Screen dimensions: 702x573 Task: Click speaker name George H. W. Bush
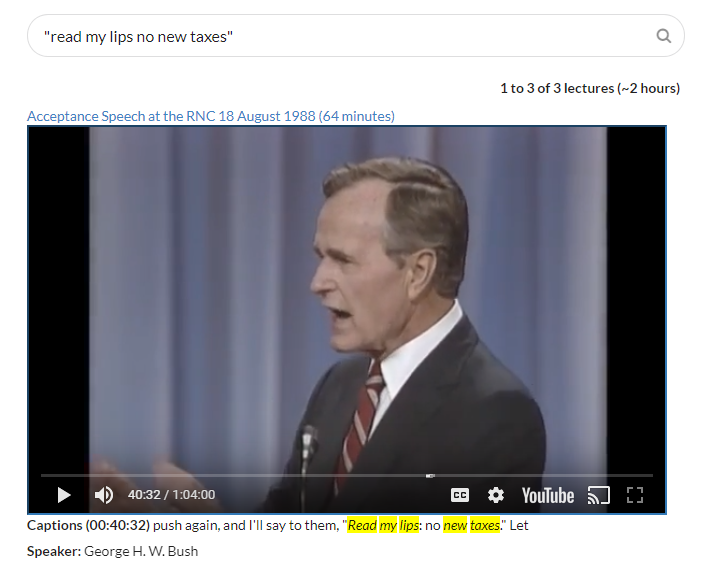[x=141, y=551]
